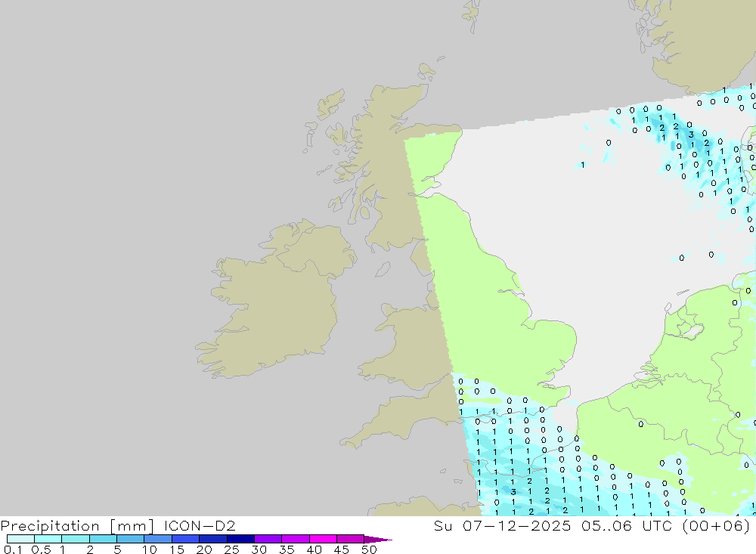Select the '05..06 UTC' time label
This screenshot has width=756, height=554.
(626, 525)
